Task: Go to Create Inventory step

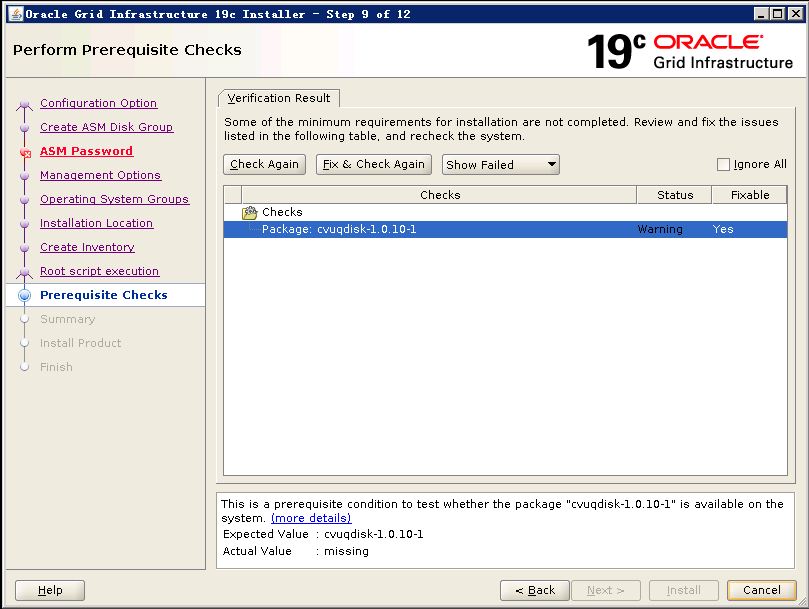Action: pyautogui.click(x=87, y=247)
